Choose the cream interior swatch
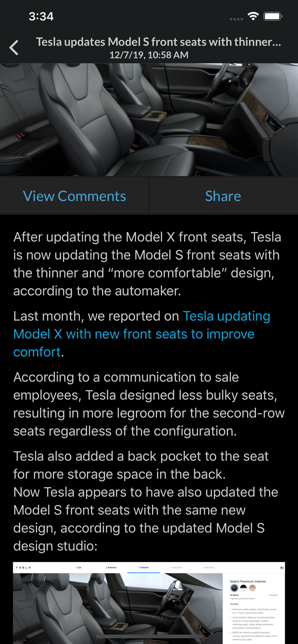 pos(253,588)
